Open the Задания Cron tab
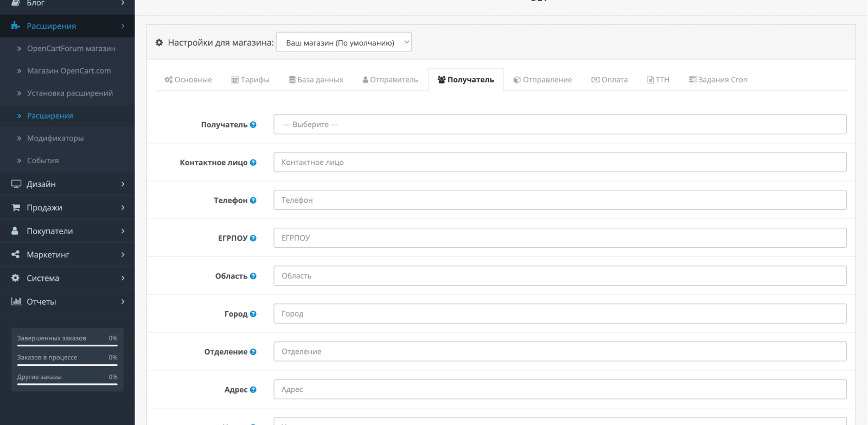Viewport: 868px width, 425px height. pos(718,80)
